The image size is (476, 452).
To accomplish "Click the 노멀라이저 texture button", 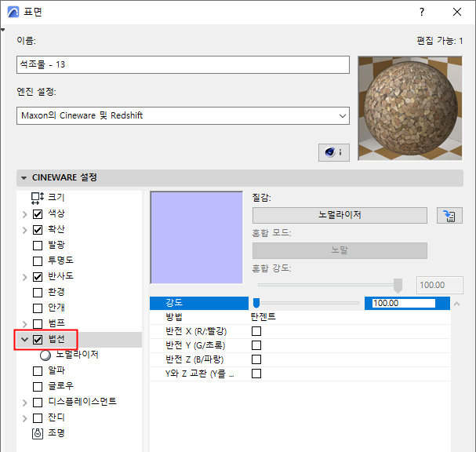I will tap(340, 215).
